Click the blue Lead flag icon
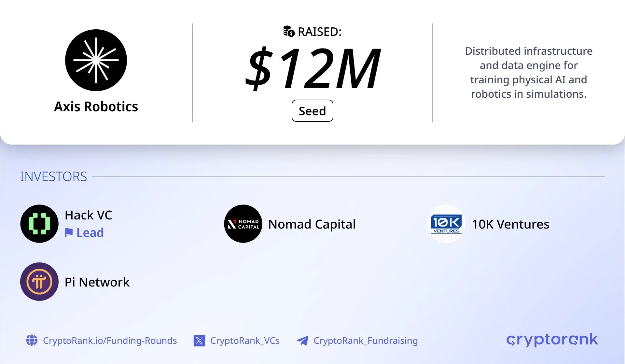This screenshot has height=364, width=625. 69,233
